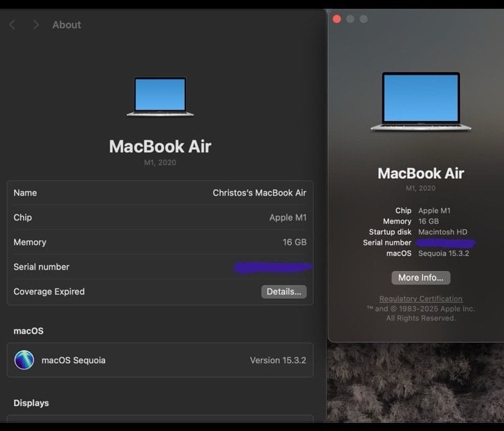Screen dimensions: 504x431
Task: Minimize the About This Mac window
Action: (350, 19)
